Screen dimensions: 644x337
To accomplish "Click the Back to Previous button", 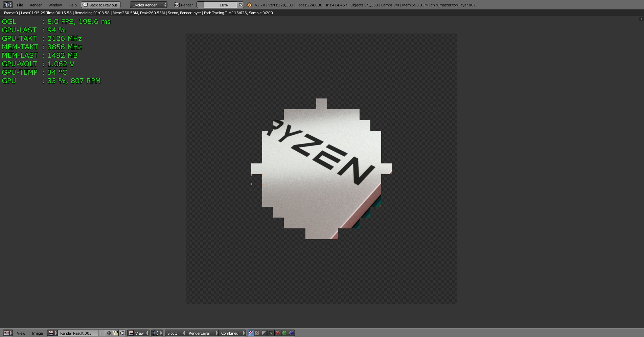I will point(101,5).
